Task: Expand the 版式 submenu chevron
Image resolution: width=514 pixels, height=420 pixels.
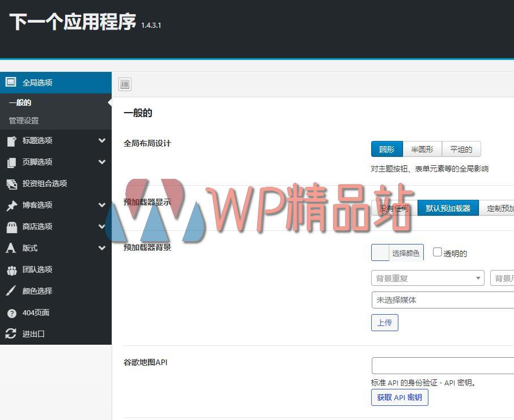Action: [103, 248]
